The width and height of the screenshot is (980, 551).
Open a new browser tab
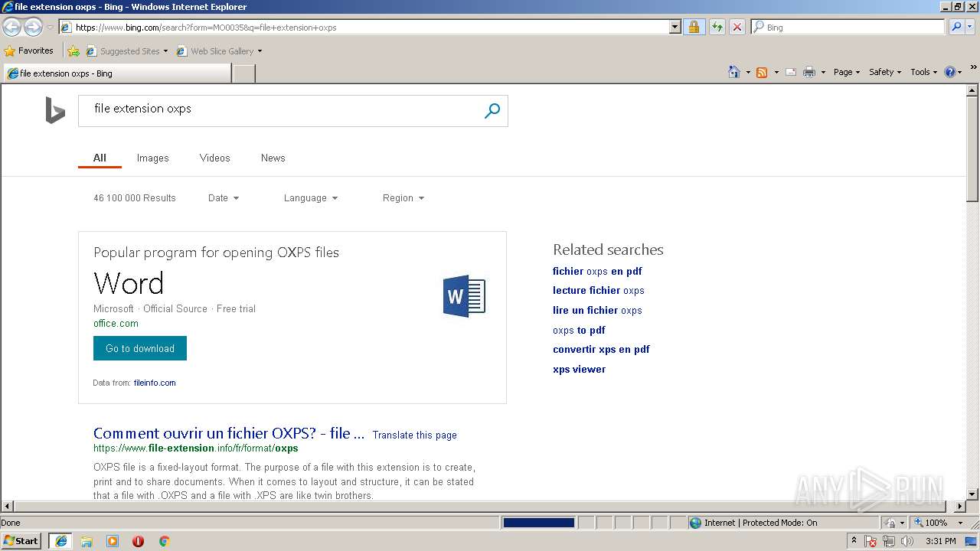coord(243,73)
